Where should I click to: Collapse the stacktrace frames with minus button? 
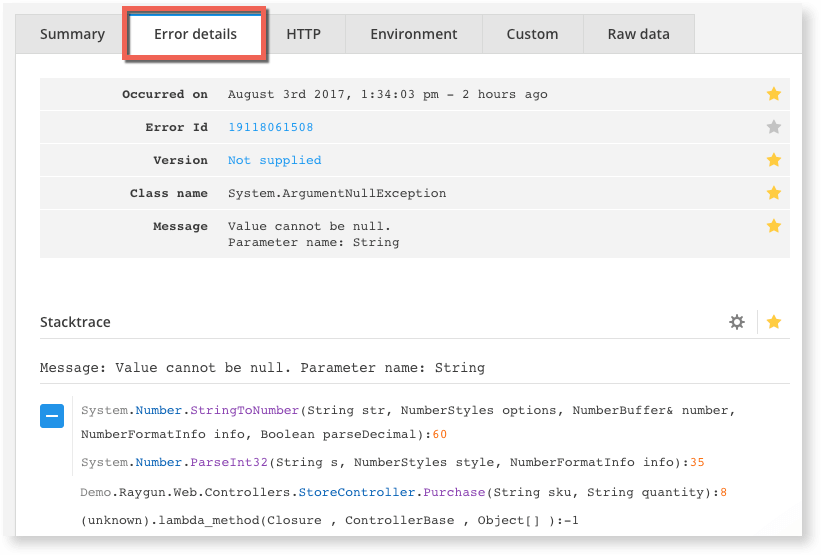(x=52, y=416)
